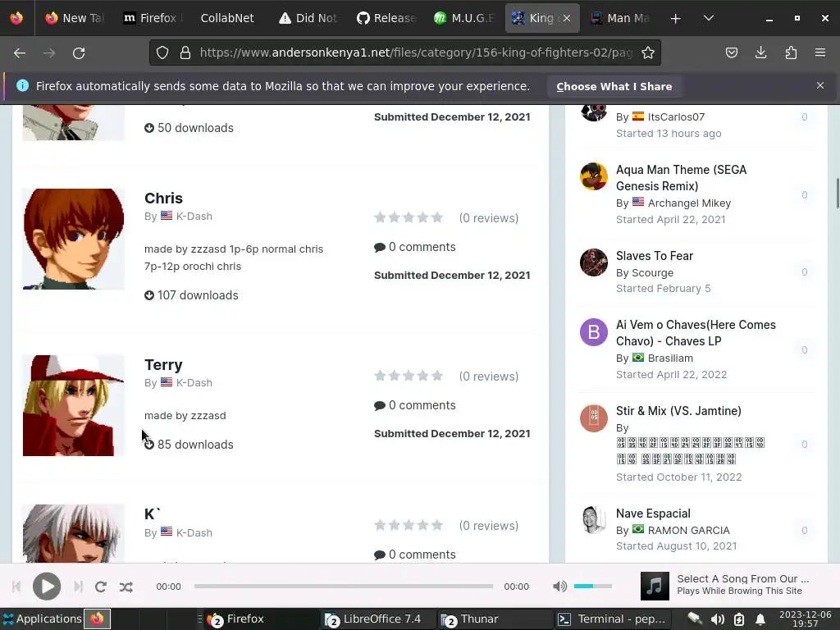Go back to previous page

coord(20,53)
